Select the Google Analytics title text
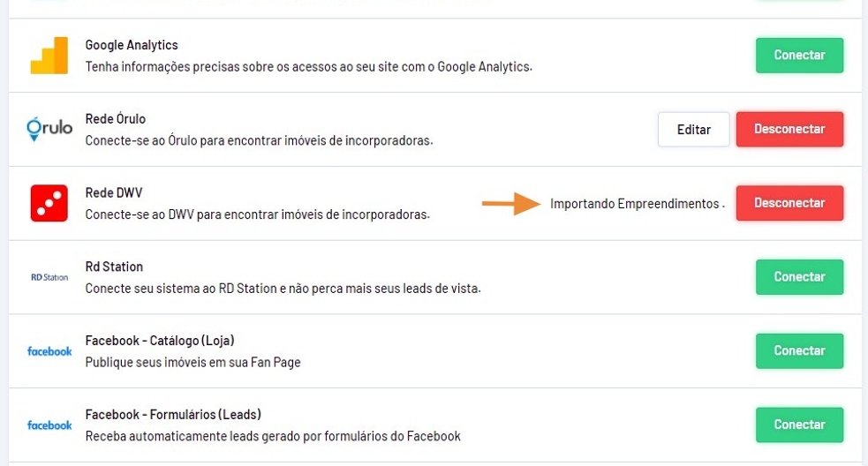 132,45
